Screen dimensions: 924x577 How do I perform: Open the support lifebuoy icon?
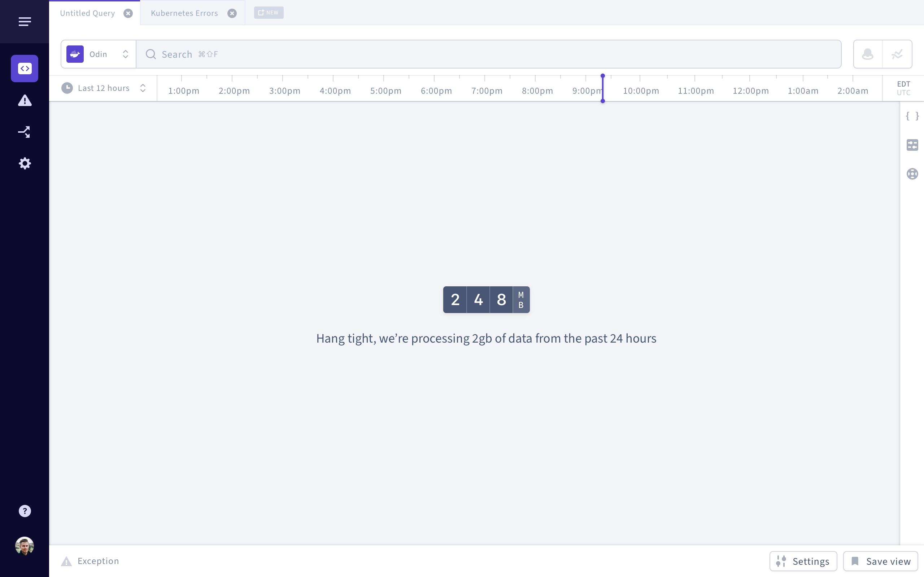(912, 174)
